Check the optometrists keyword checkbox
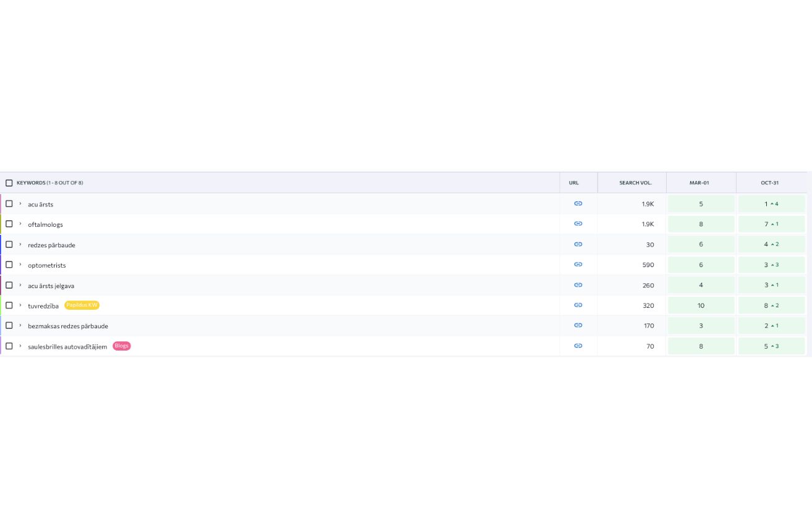This screenshot has width=812, height=528. point(9,265)
